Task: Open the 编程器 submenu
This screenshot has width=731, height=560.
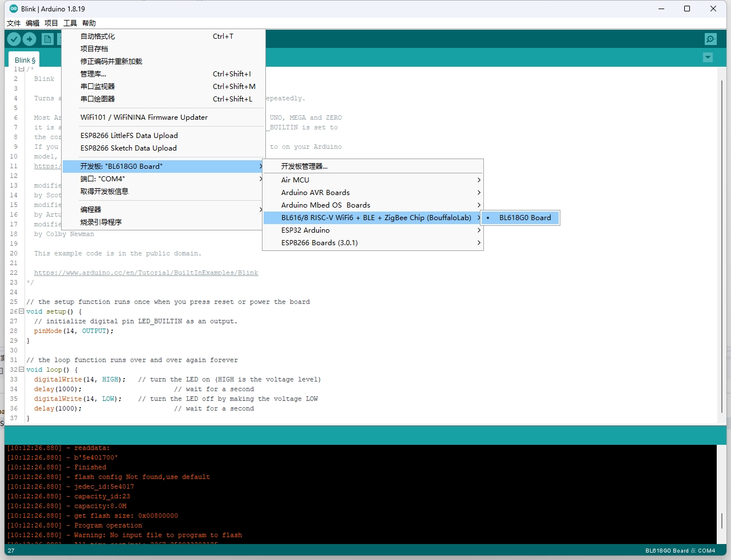Action: click(163, 209)
